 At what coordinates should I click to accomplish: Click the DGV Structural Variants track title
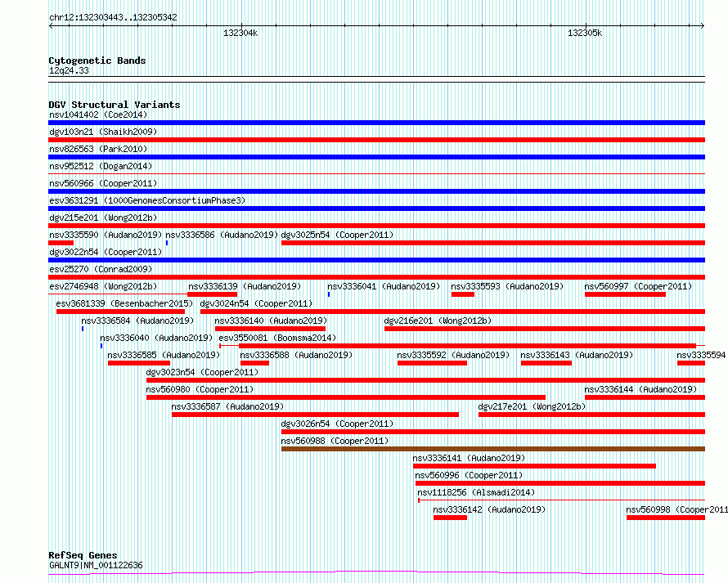(x=115, y=105)
